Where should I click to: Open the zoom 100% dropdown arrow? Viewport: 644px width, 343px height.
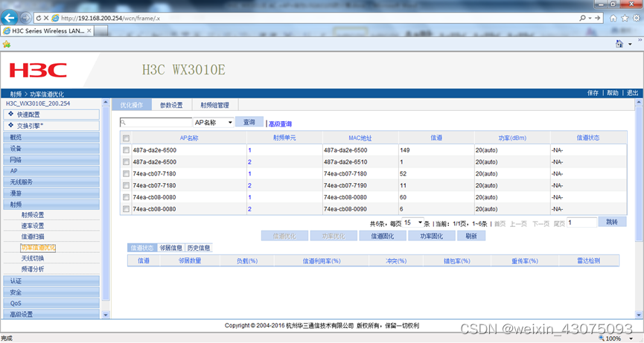pos(631,339)
